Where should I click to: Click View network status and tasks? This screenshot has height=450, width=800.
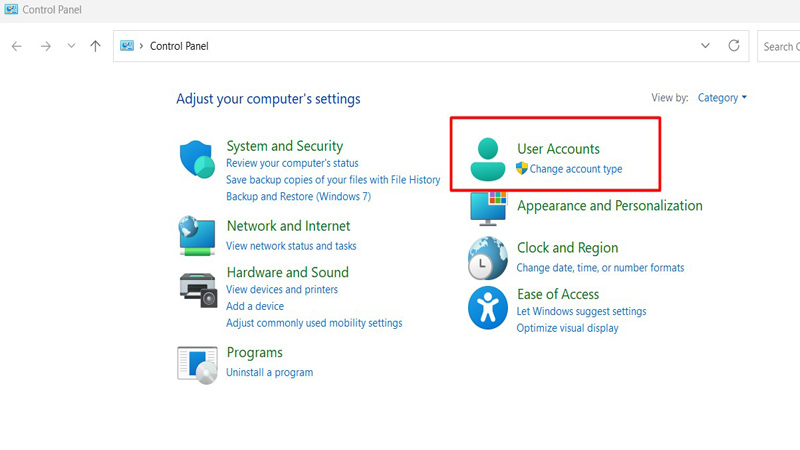point(291,246)
